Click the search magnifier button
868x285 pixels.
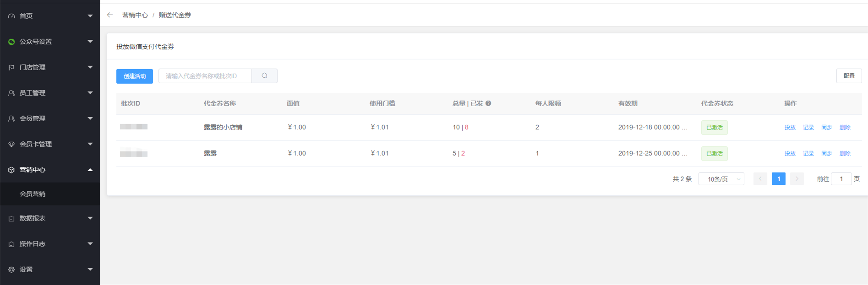264,76
